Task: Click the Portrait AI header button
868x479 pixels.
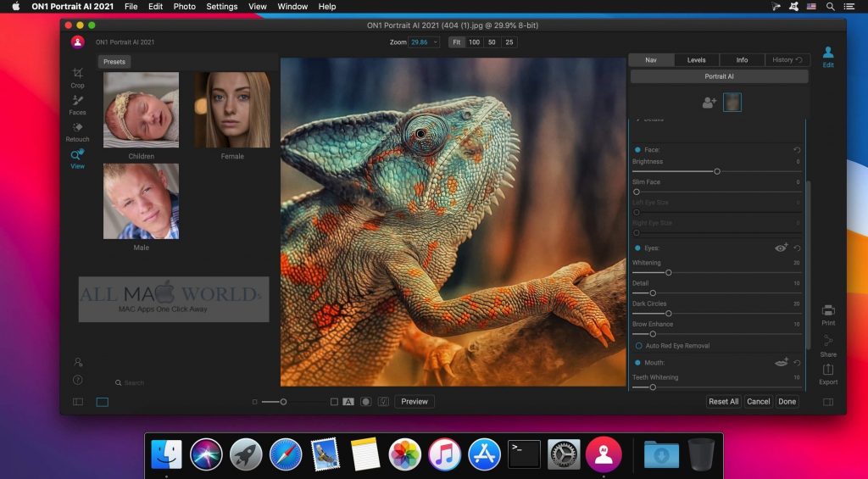Action: pos(719,76)
